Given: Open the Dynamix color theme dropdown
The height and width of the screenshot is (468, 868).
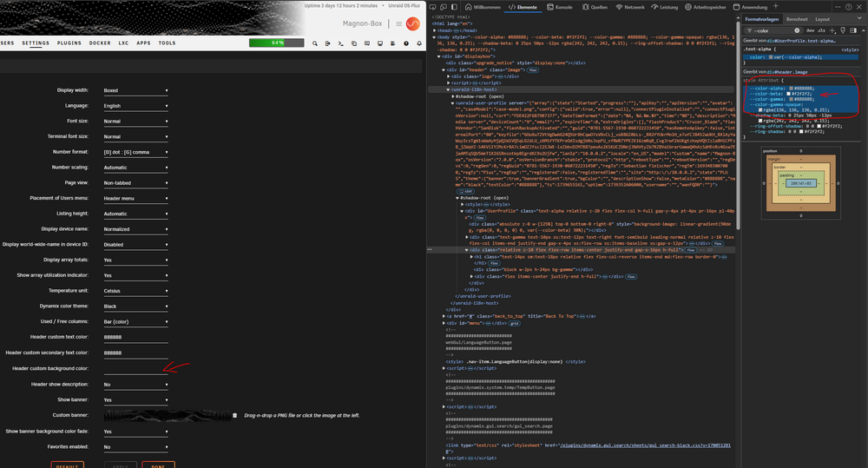Looking at the screenshot, I should [135, 307].
